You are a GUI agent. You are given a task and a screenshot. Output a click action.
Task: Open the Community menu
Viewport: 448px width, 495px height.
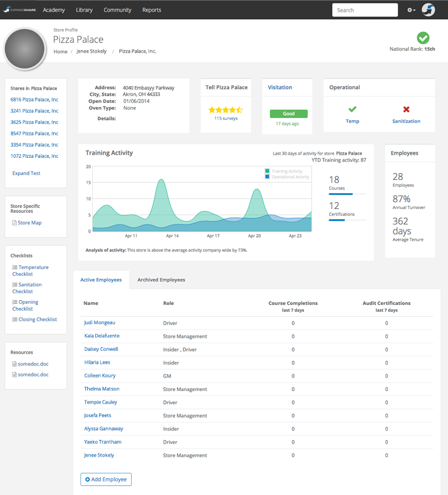pos(118,10)
